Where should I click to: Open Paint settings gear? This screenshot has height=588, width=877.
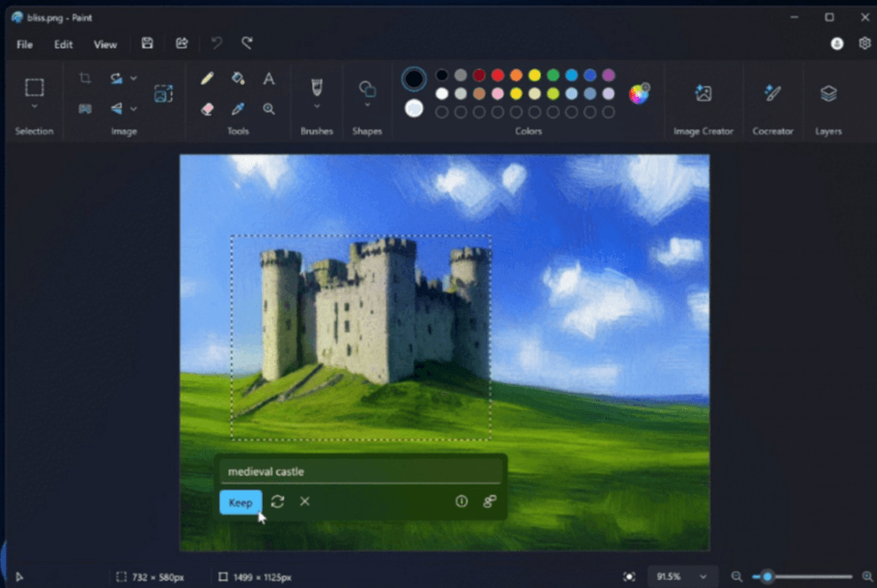[x=865, y=43]
